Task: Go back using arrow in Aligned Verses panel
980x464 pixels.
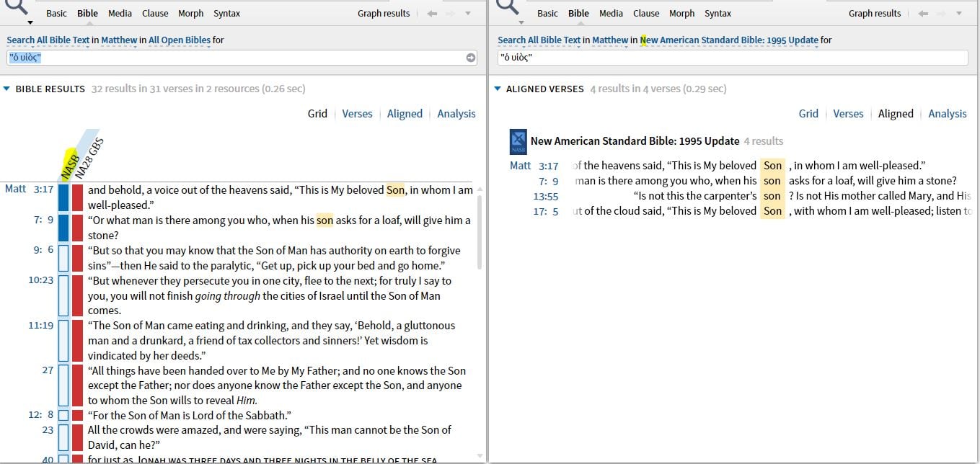Action: (923, 14)
